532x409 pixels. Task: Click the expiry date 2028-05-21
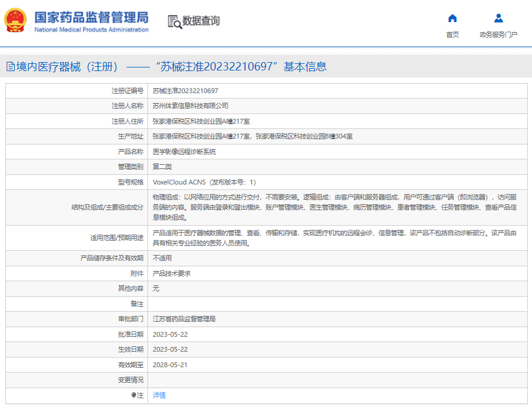coord(170,365)
